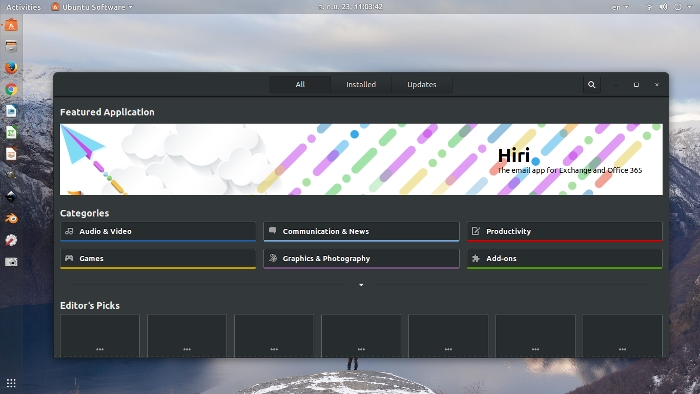This screenshot has height=394, width=700.
Task: Launch Firefox from the dock
Action: [11, 67]
